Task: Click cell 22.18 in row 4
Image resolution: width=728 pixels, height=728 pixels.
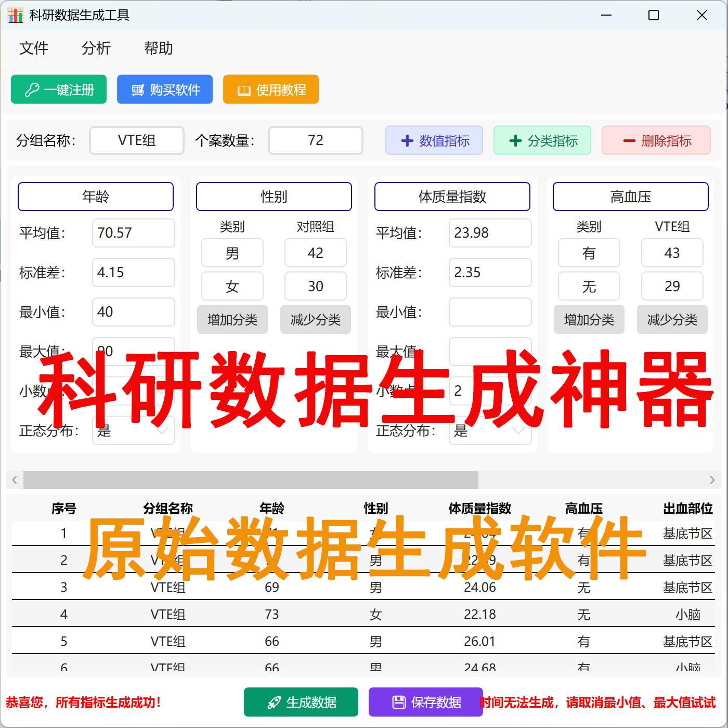Action: point(480,614)
